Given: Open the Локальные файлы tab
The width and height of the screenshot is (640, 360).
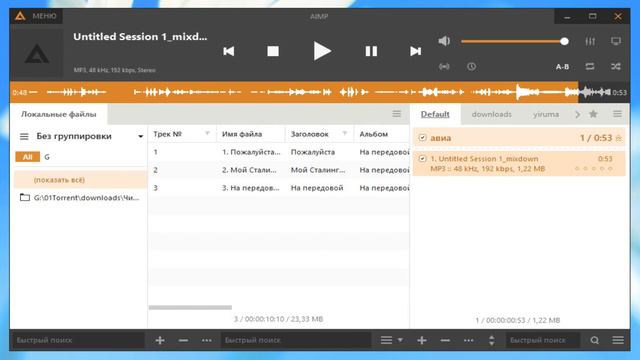Looking at the screenshot, I should point(59,114).
